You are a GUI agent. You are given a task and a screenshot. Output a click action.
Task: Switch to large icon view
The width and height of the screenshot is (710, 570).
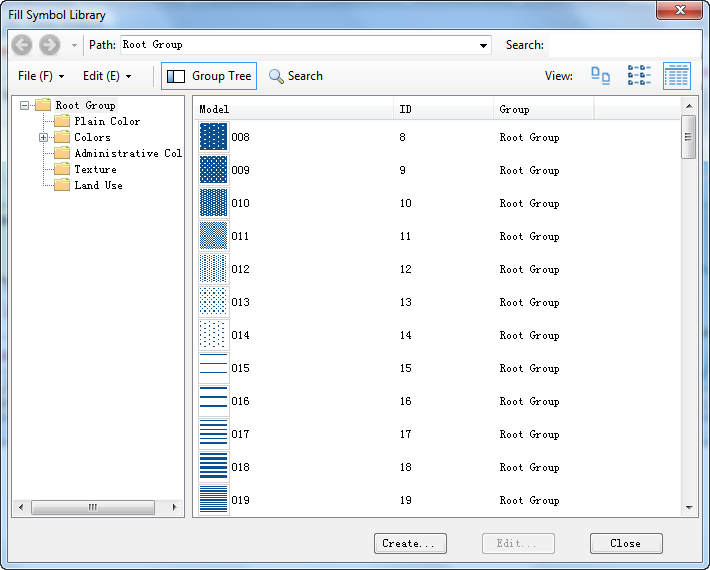coord(601,76)
